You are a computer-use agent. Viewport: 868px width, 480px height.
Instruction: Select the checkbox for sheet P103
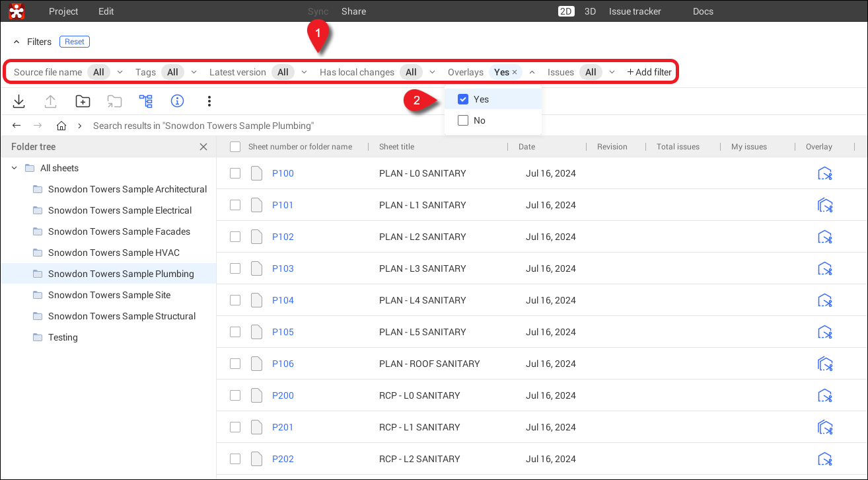coord(235,268)
